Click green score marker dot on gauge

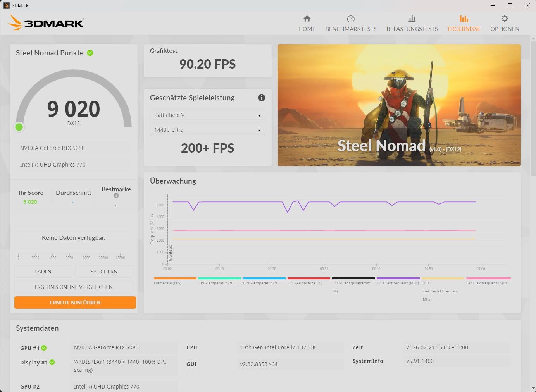tap(19, 127)
